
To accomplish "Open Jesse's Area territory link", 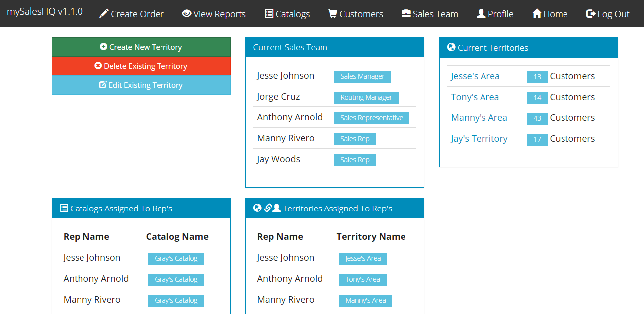I will pyautogui.click(x=475, y=76).
